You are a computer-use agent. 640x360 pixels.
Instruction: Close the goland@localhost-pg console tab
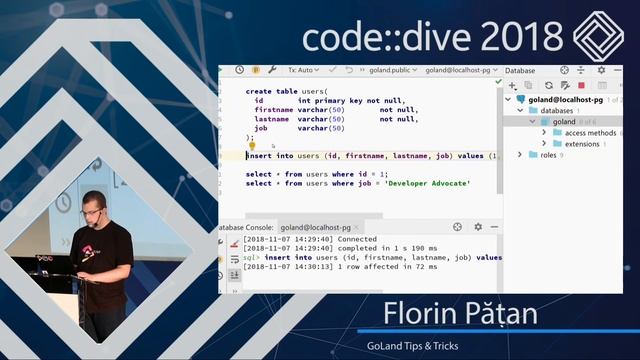[x=356, y=227]
